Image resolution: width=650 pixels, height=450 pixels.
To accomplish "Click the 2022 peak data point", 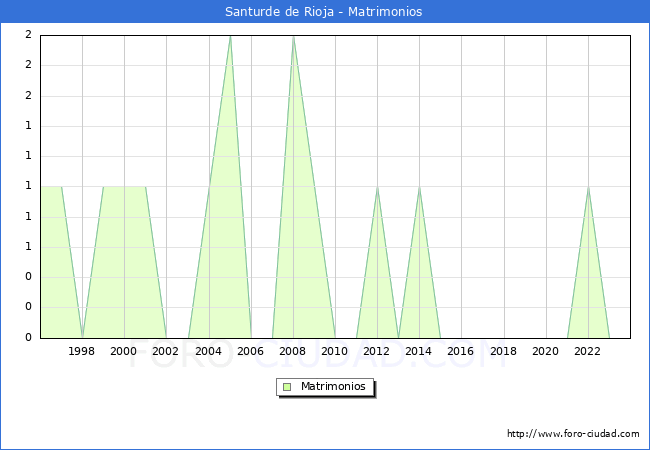I will click(x=588, y=187).
